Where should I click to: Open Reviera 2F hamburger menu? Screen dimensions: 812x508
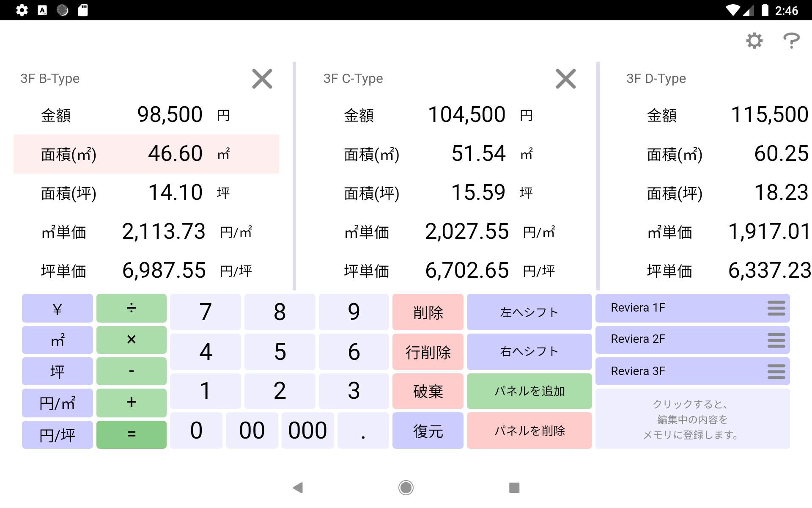(776, 340)
